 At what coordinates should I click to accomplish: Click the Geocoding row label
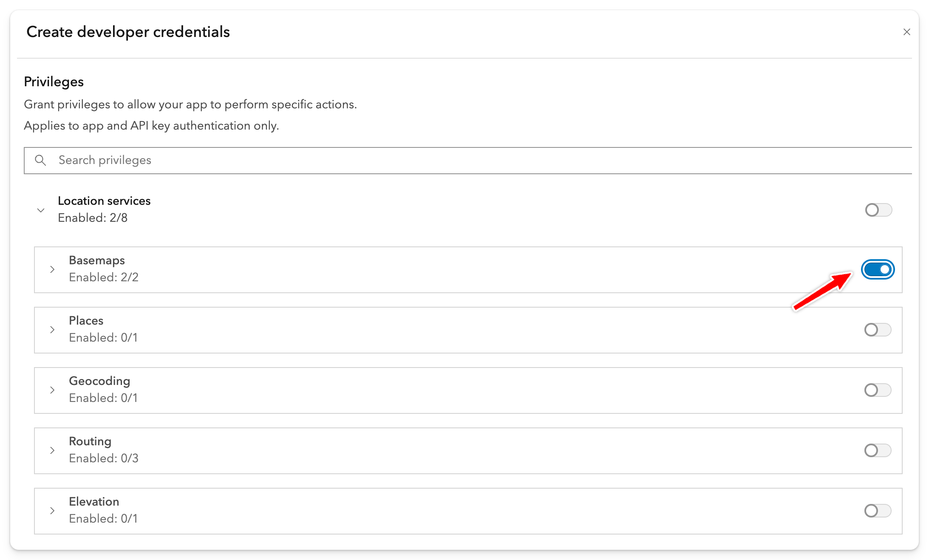tap(99, 381)
